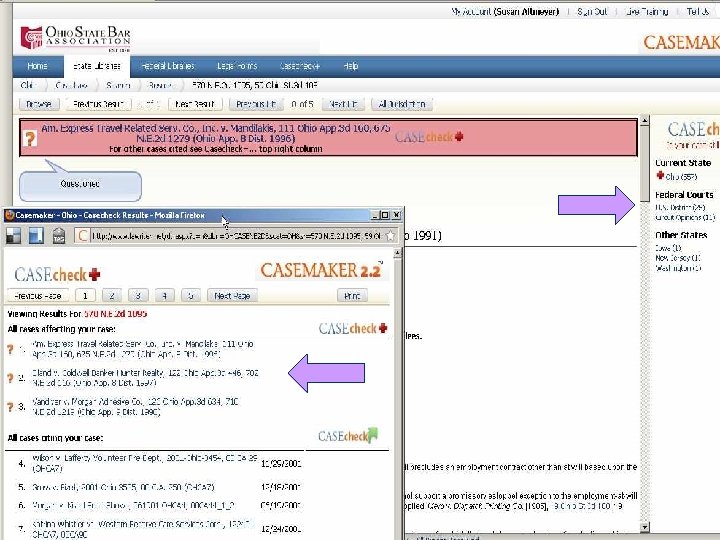
Task: Click the Browse breadcrumb link
Action: 160,85
